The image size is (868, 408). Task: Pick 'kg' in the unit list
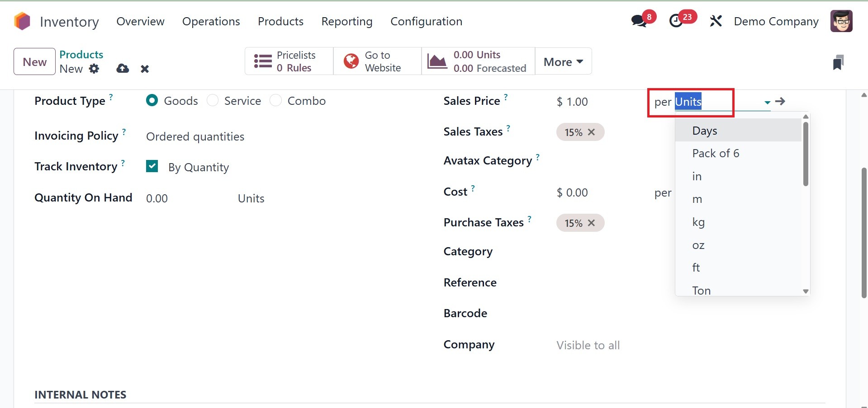coord(698,222)
